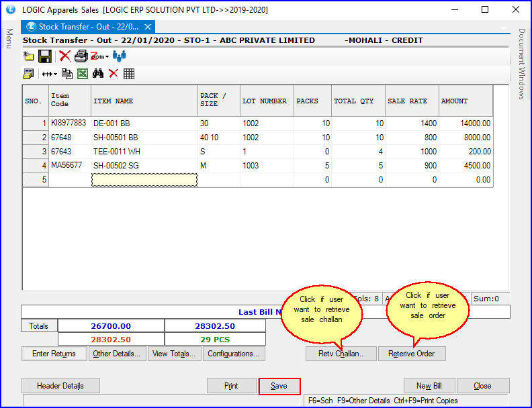532x408 pixels.
Task: Click Retv Challan button
Action: (341, 354)
